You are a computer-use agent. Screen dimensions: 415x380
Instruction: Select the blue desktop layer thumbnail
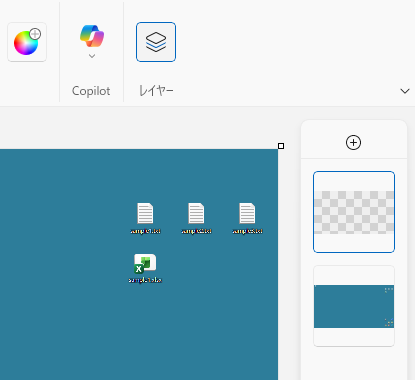click(x=354, y=306)
